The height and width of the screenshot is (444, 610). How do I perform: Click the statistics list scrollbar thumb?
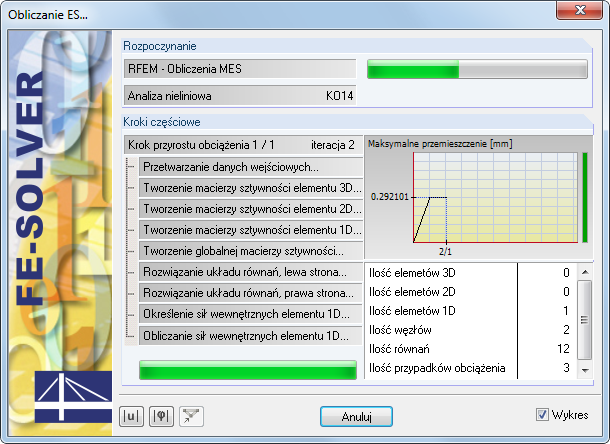584,320
